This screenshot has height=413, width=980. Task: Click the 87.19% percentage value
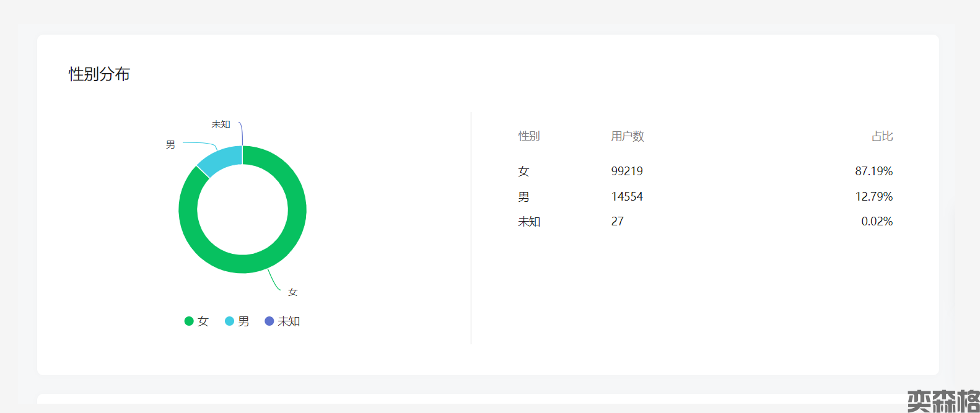873,171
